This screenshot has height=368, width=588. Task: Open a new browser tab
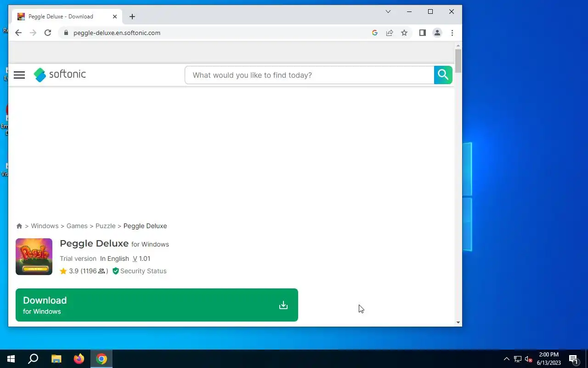click(x=132, y=17)
